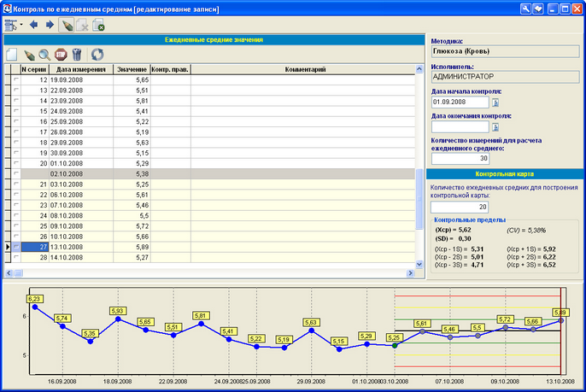Minimize the window

[554, 9]
